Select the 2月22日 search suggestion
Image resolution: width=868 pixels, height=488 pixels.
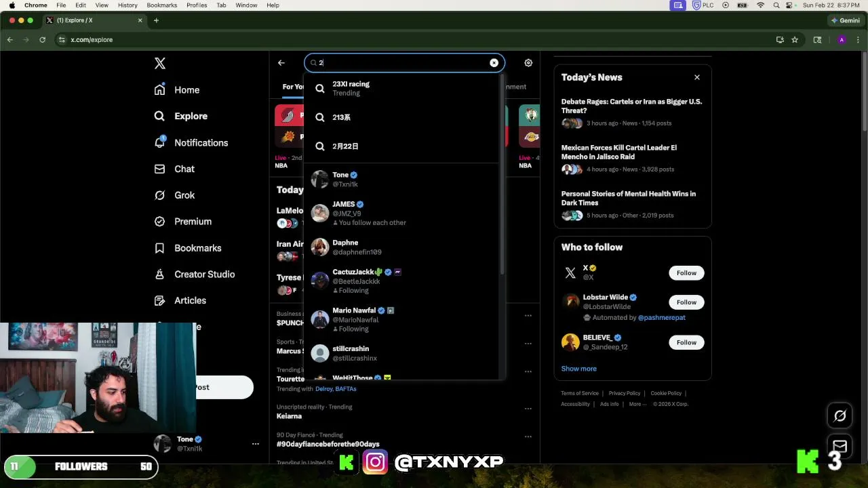click(401, 146)
